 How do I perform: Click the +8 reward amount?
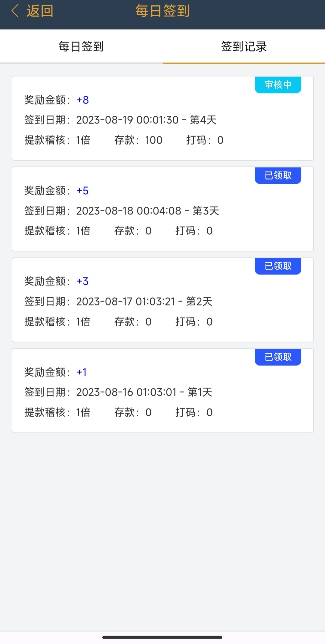[x=82, y=100]
